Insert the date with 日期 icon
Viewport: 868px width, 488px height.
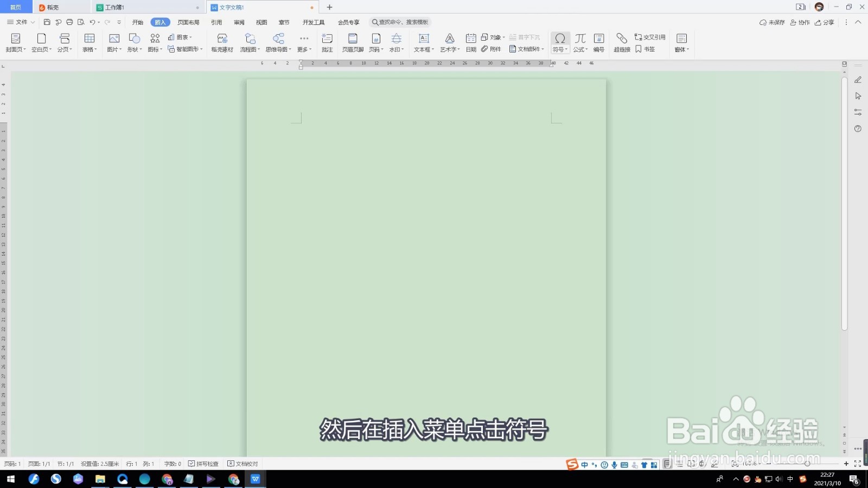pyautogui.click(x=470, y=42)
